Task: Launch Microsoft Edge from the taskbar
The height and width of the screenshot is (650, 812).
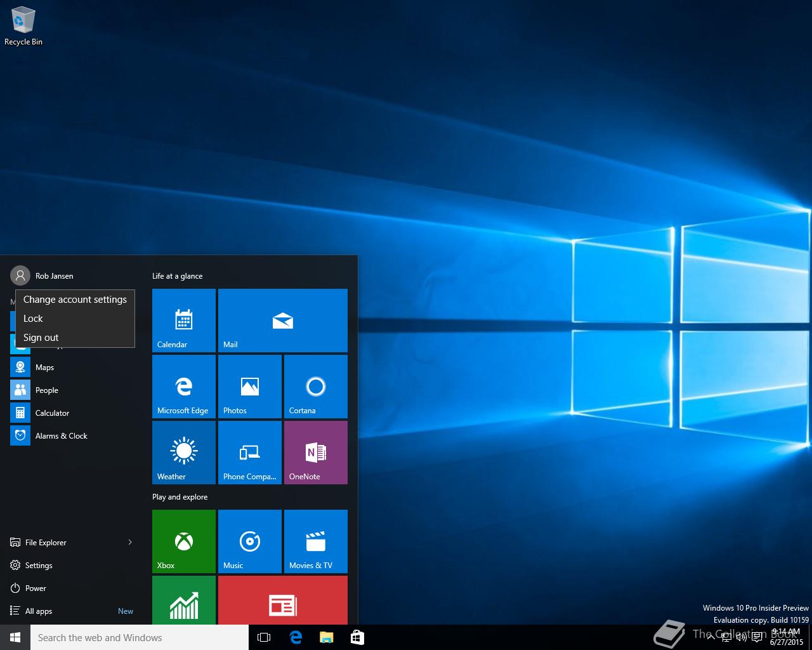Action: coord(296,637)
